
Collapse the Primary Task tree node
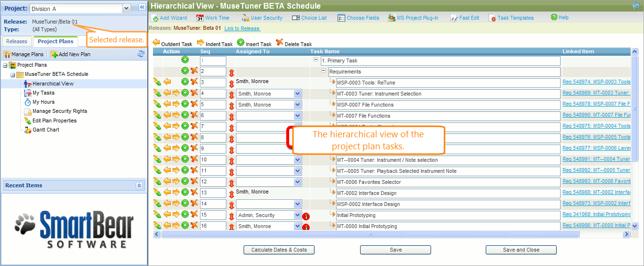[316, 60]
